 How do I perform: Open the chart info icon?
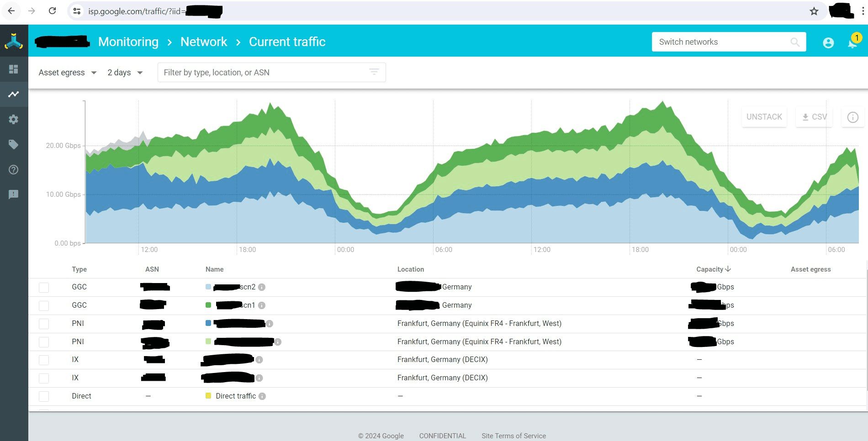coord(852,117)
